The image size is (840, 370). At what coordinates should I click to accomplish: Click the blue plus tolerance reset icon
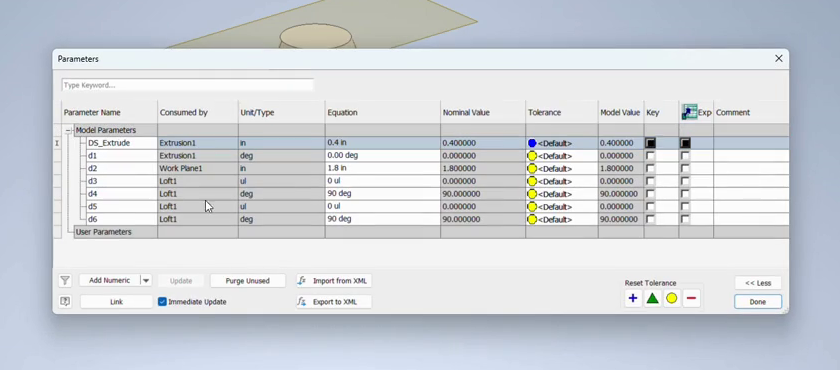[633, 298]
